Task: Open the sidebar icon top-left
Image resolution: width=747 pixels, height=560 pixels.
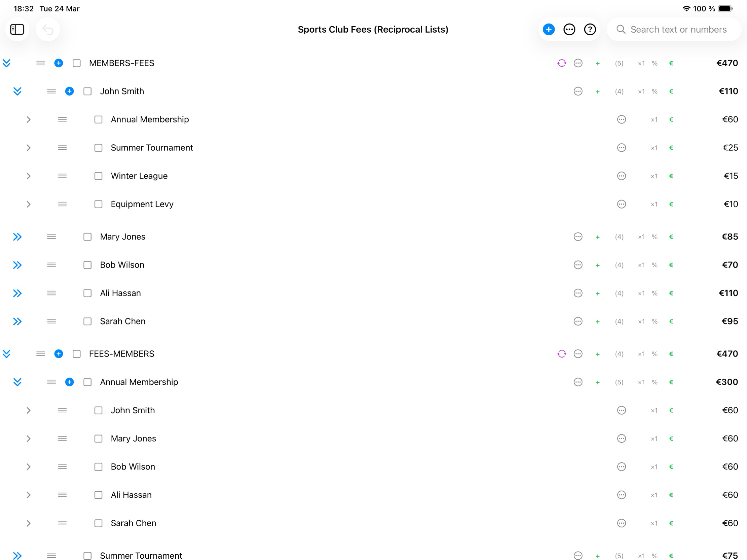Action: coord(17,29)
